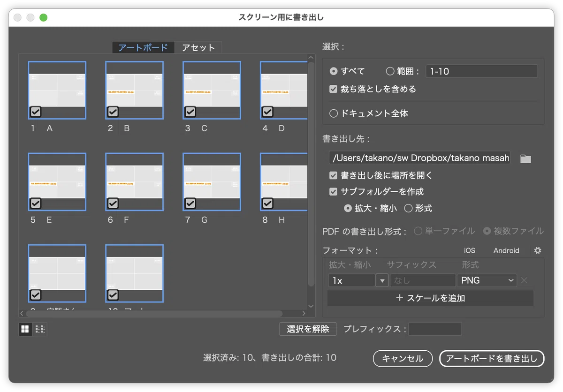Click the サフィックス field showing なし
563x392 pixels.
pyautogui.click(x=423, y=280)
